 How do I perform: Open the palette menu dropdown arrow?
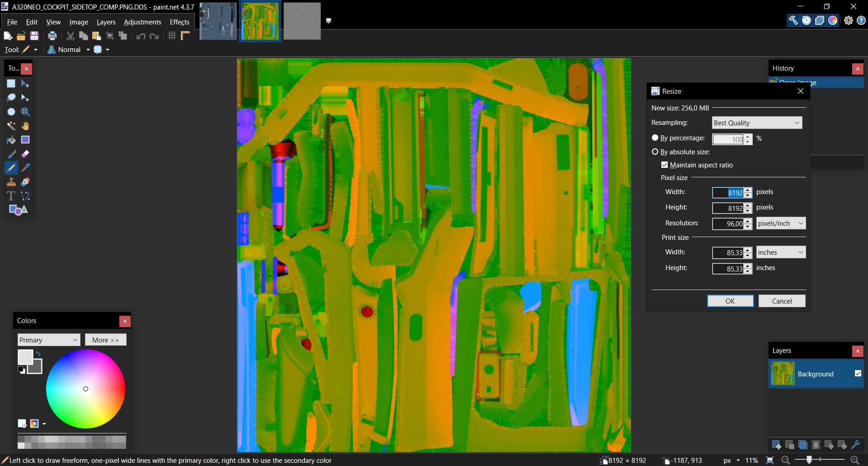44,424
